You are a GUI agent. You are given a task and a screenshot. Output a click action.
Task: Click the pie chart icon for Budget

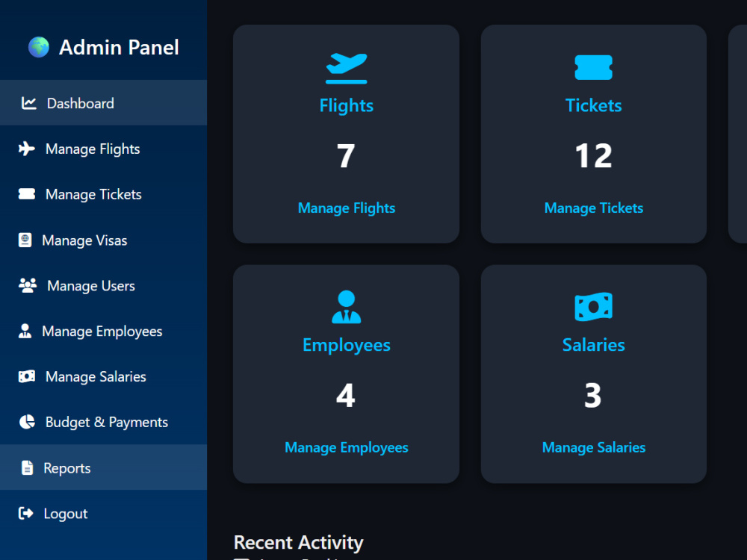click(27, 422)
